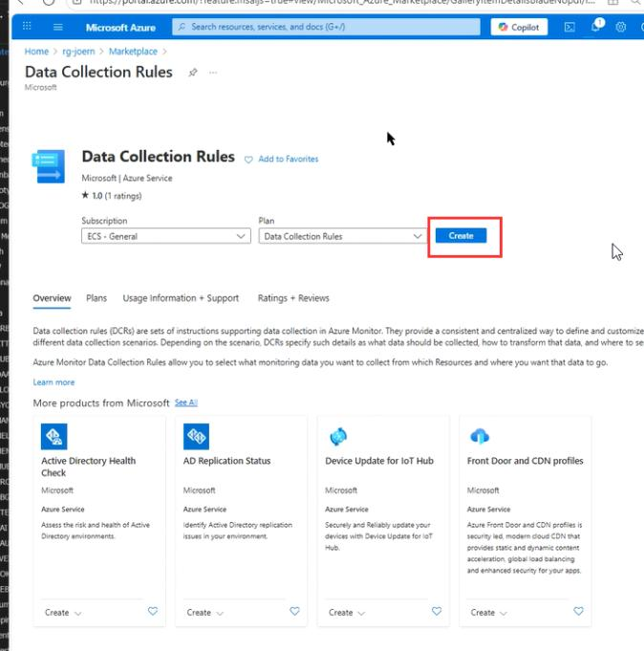The image size is (644, 651).
Task: Open the AD Replication Status title
Action: 226,461
